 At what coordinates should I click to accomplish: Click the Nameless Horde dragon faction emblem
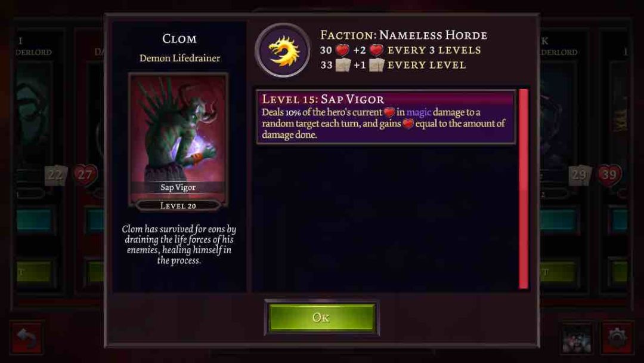[283, 51]
